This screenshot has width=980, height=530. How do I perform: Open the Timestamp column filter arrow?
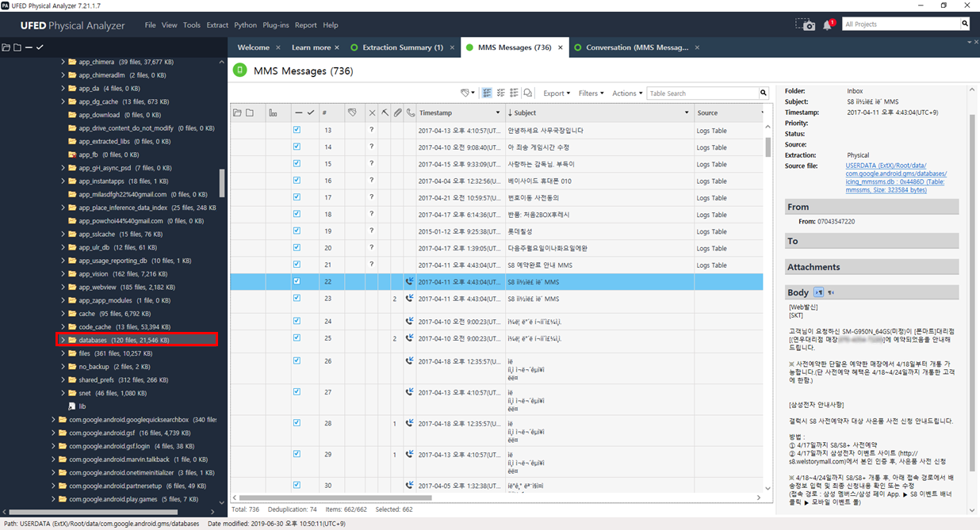coord(498,113)
